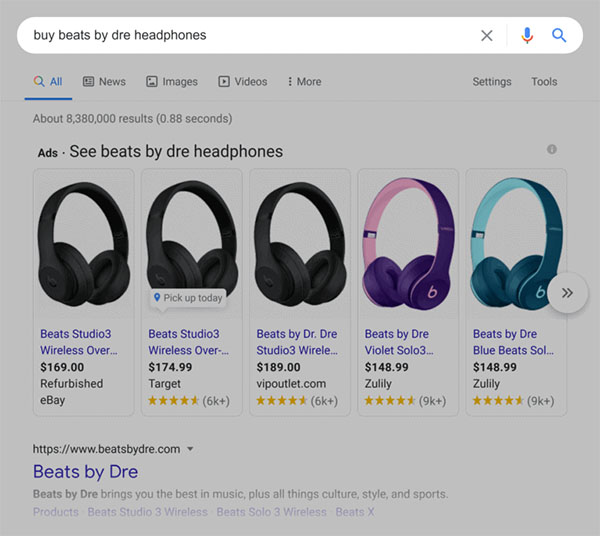Click the https://www.beatsbydre.com URL text
Image resolution: width=600 pixels, height=536 pixels.
(x=106, y=449)
